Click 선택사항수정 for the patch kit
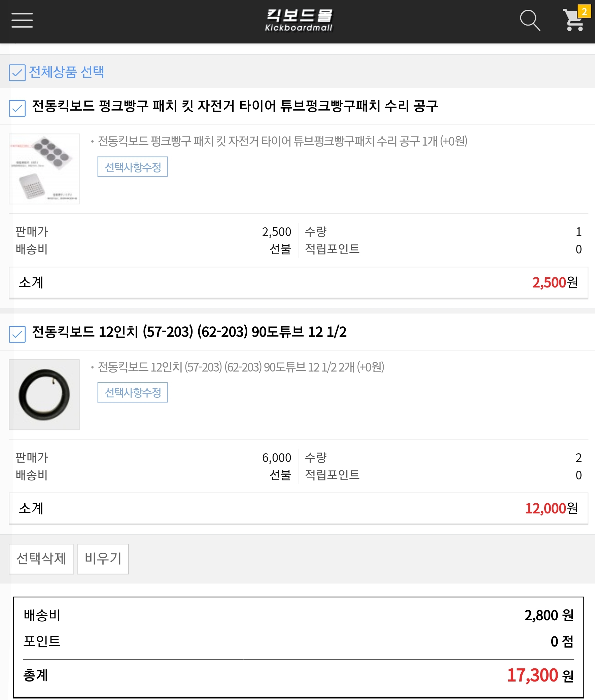 [133, 167]
